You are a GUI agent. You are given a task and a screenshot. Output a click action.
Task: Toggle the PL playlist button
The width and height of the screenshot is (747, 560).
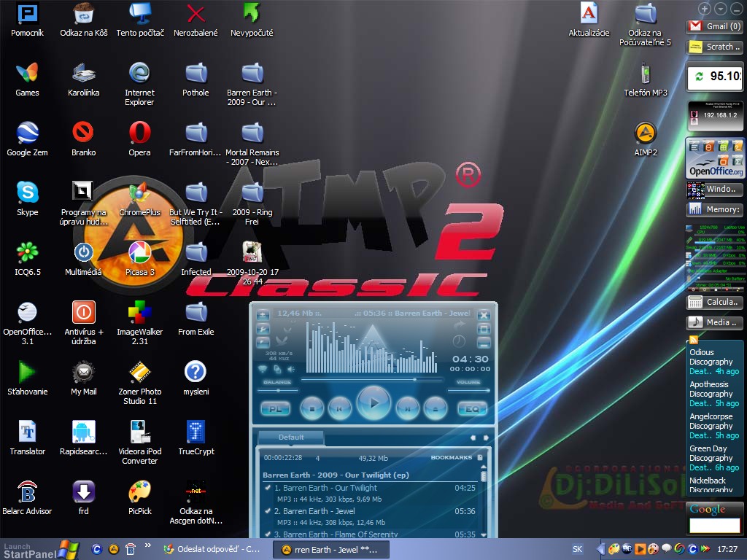(x=275, y=409)
